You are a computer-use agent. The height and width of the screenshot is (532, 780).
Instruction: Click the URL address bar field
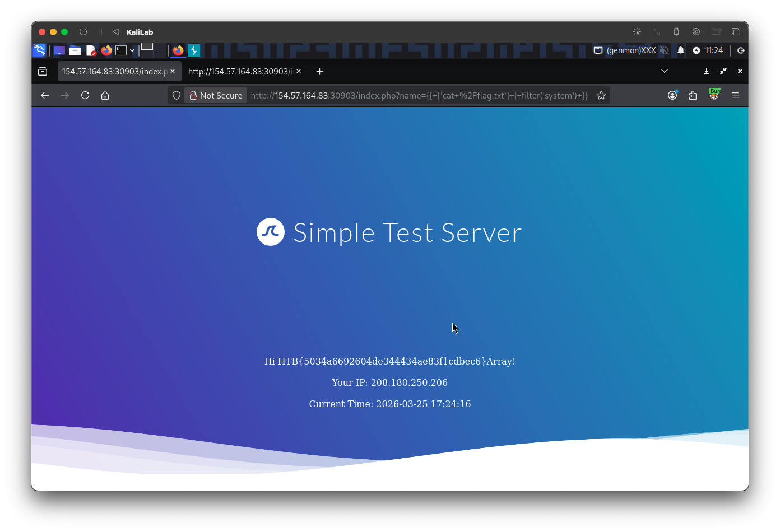coord(419,95)
